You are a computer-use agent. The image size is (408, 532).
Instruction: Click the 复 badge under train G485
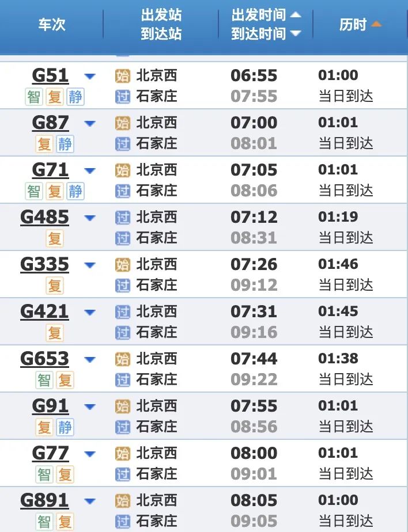(x=55, y=238)
